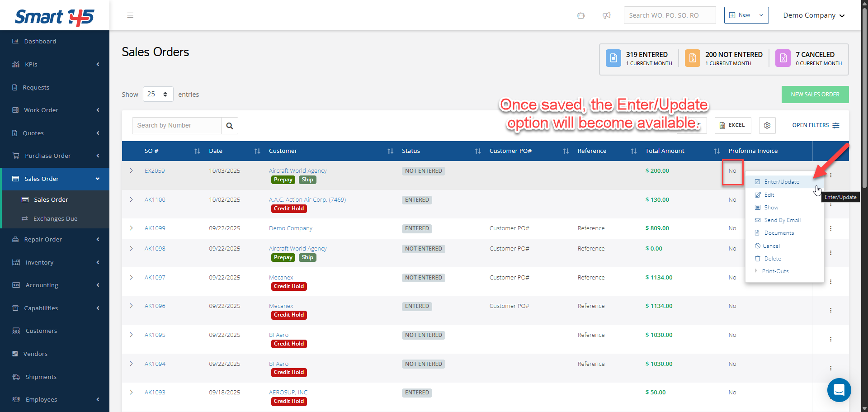Open table settings gear icon

pos(767,125)
